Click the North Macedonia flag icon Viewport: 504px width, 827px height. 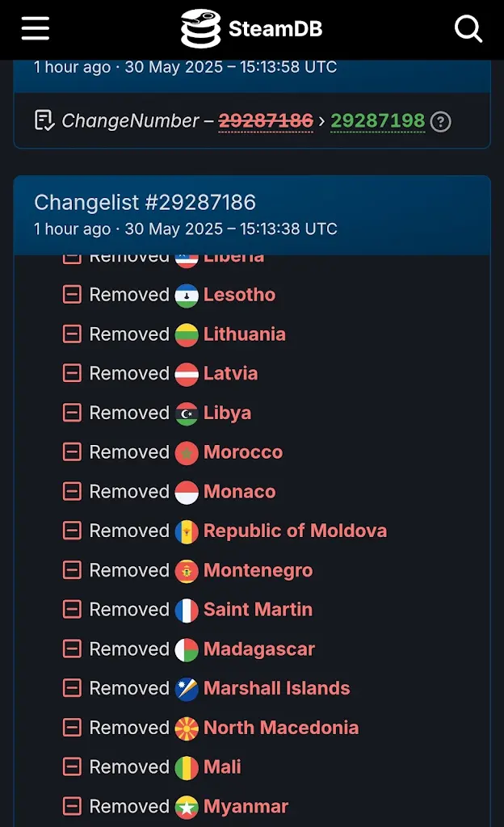click(x=187, y=728)
